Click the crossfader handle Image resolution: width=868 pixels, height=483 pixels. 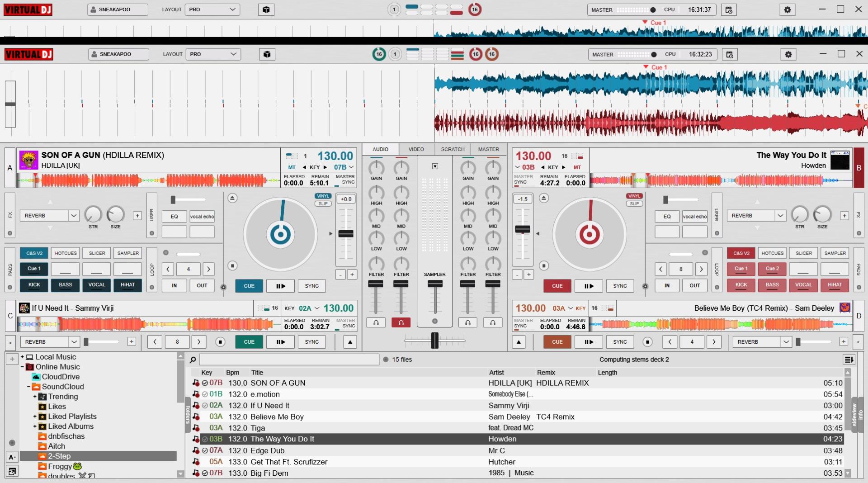tap(435, 341)
